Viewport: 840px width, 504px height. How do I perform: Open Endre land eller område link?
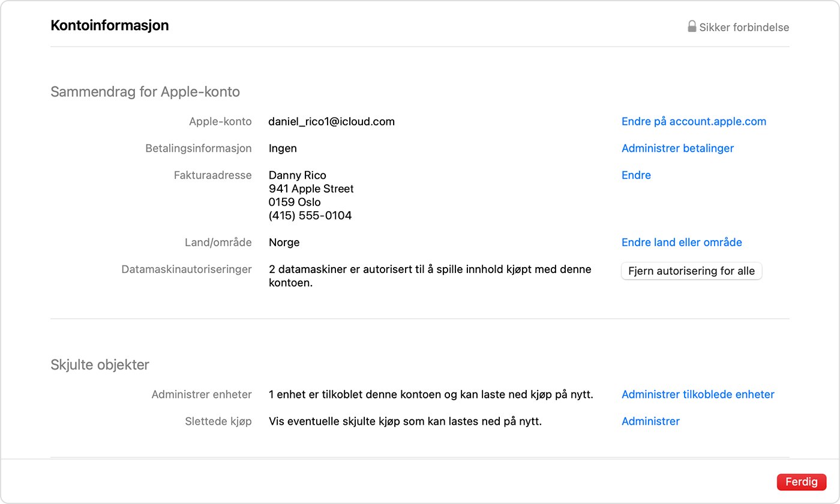point(682,242)
